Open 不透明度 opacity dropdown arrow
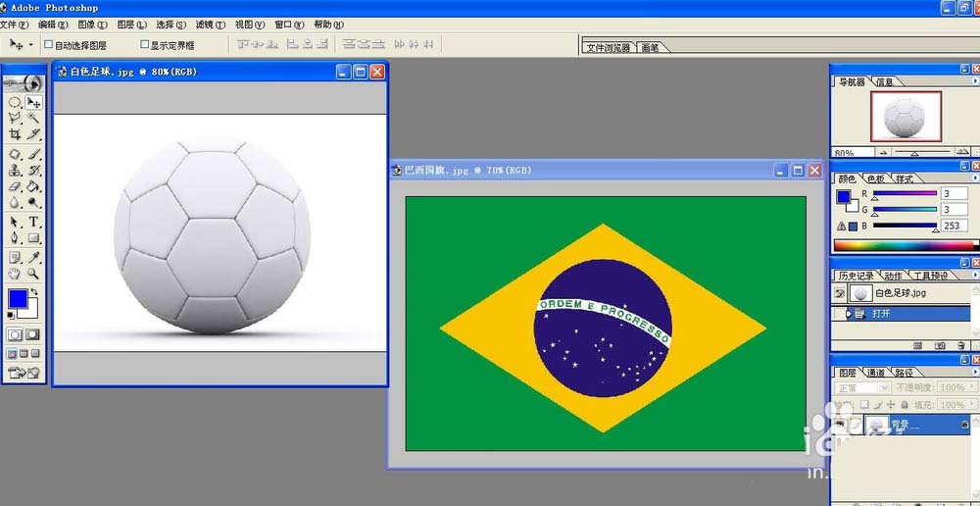Image resolution: width=980 pixels, height=506 pixels. 971,387
